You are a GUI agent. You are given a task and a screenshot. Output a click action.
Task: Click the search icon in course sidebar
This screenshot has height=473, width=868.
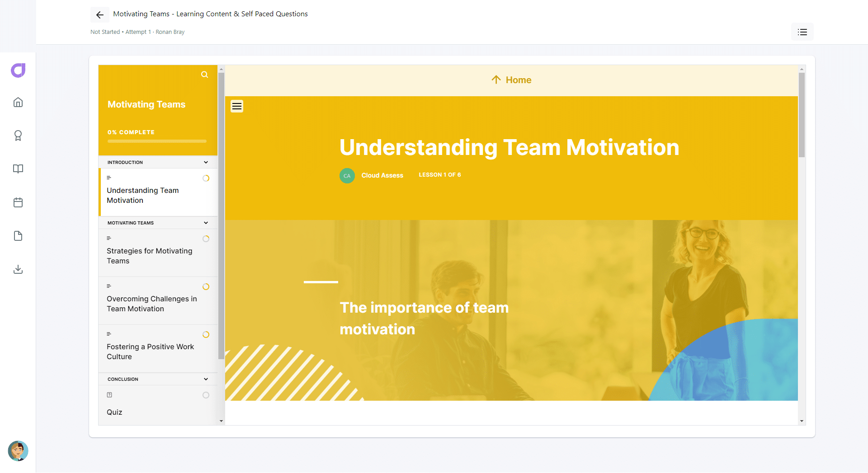tap(205, 75)
